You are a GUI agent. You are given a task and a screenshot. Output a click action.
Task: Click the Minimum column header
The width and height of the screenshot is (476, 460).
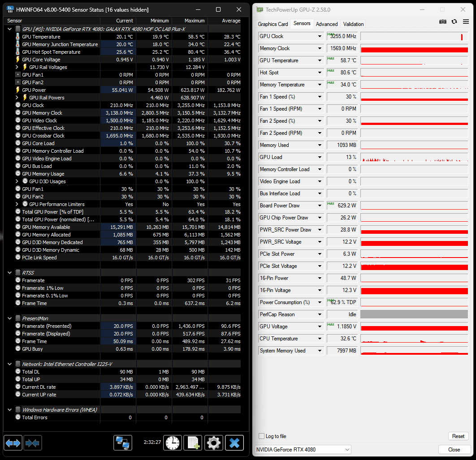click(154, 21)
